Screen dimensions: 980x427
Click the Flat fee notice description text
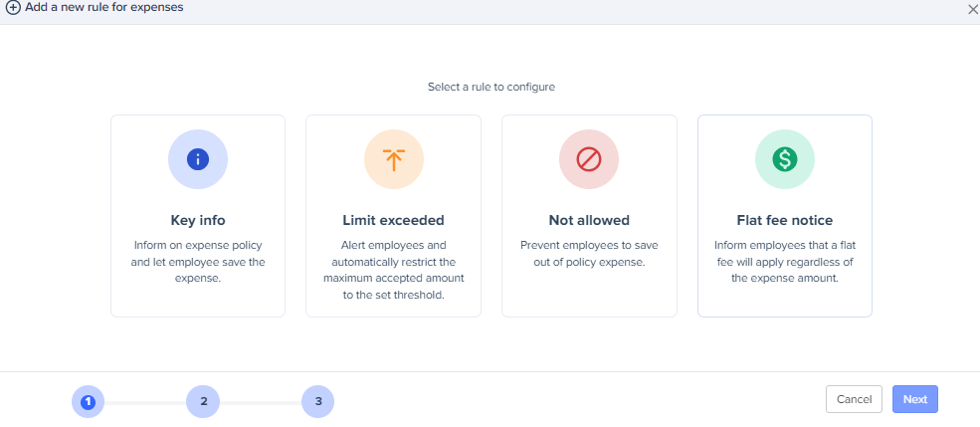click(785, 262)
